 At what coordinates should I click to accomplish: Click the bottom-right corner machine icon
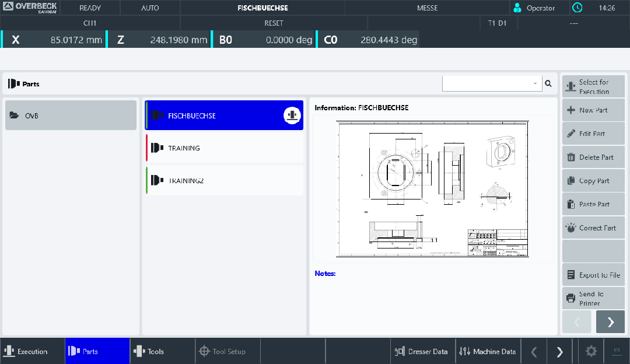(617, 352)
